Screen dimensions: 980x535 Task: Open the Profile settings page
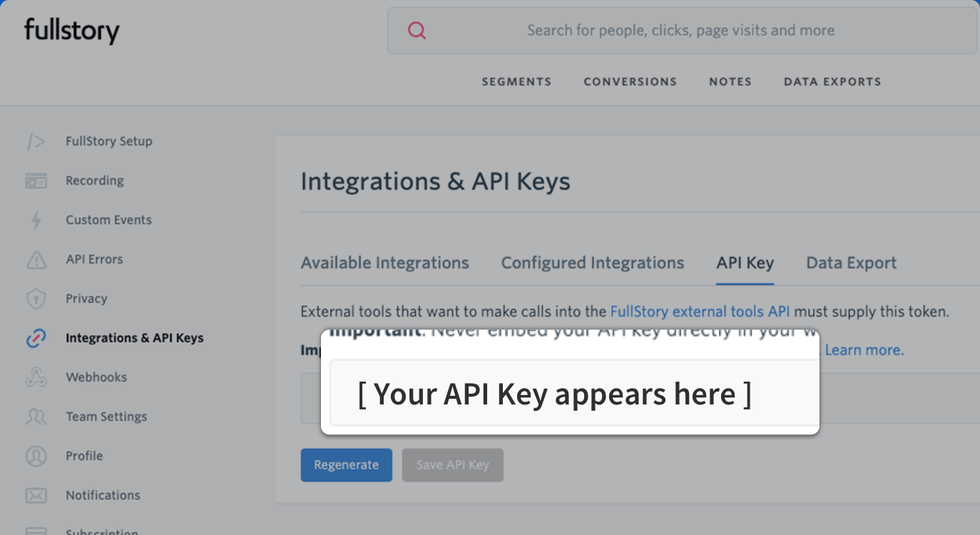point(84,456)
